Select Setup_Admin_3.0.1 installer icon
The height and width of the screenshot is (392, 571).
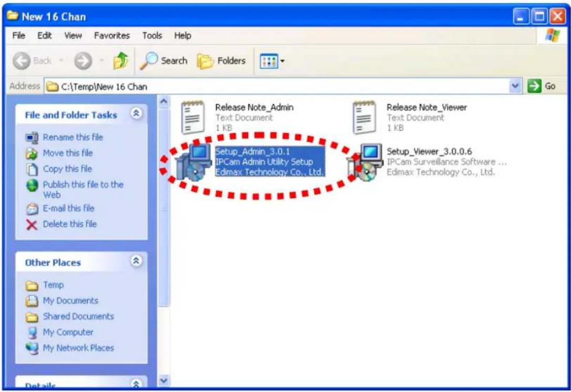coord(193,162)
